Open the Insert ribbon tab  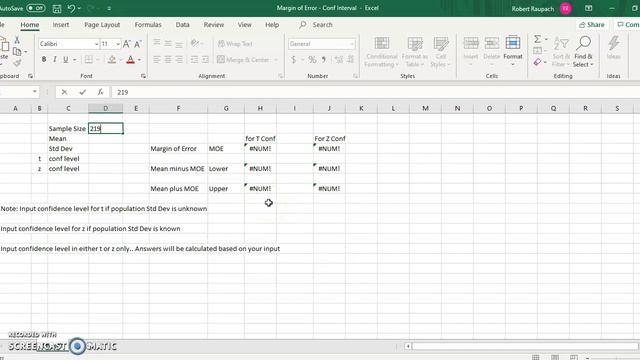pyautogui.click(x=61, y=24)
